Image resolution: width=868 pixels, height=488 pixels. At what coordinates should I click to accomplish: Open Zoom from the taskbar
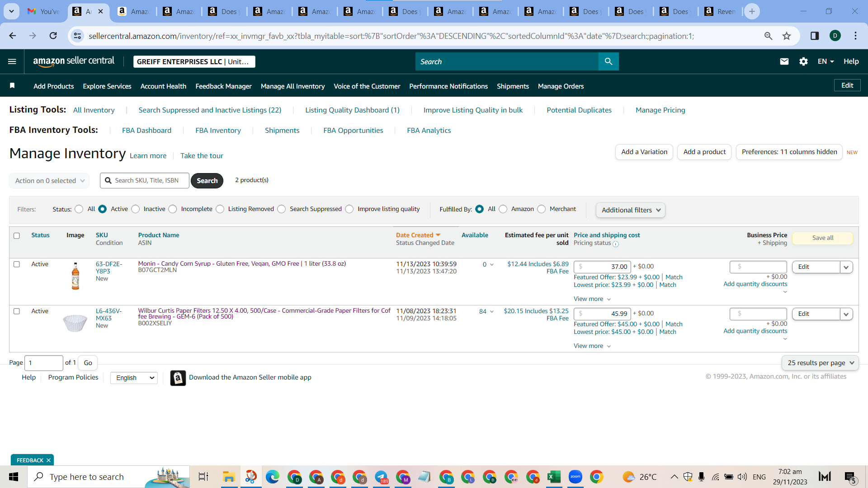[x=576, y=477]
